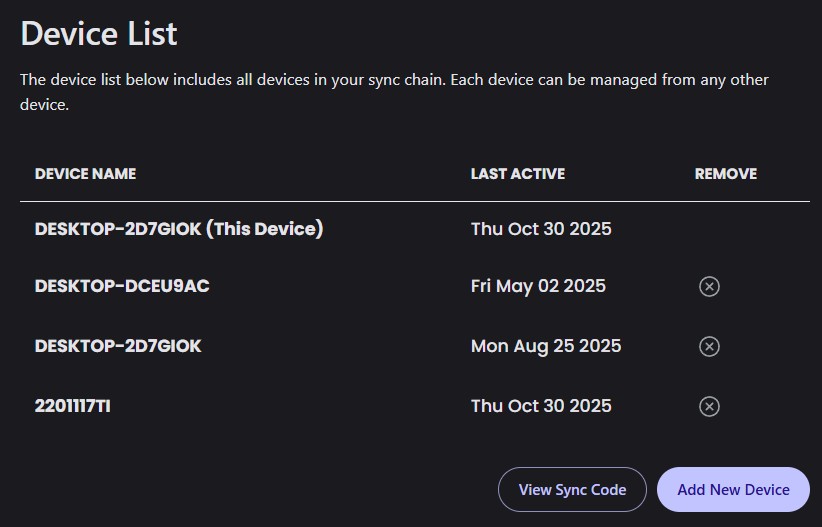The height and width of the screenshot is (527, 822).
Task: Click the device name beside Mon Aug 25 2025
Action: click(118, 346)
